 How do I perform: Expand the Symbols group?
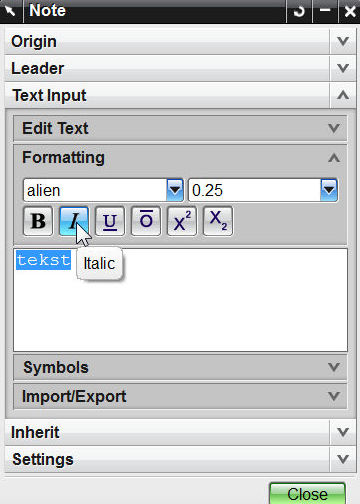(180, 368)
